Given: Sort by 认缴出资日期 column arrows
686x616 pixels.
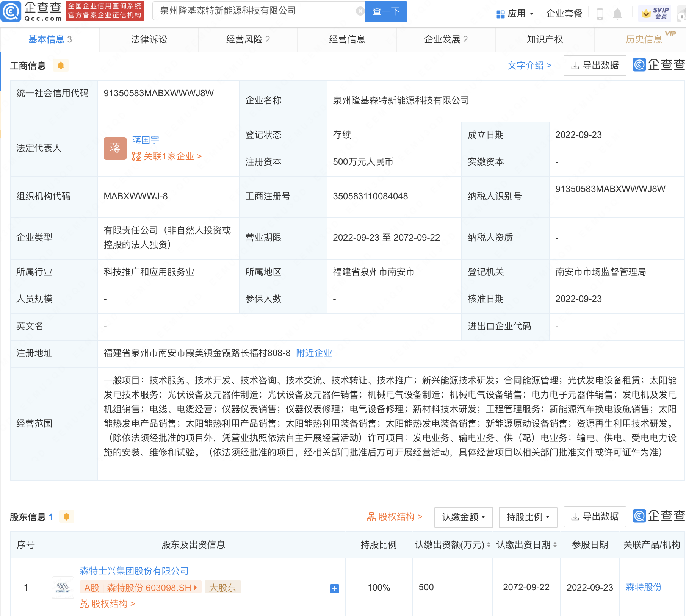Looking at the screenshot, I should point(555,545).
